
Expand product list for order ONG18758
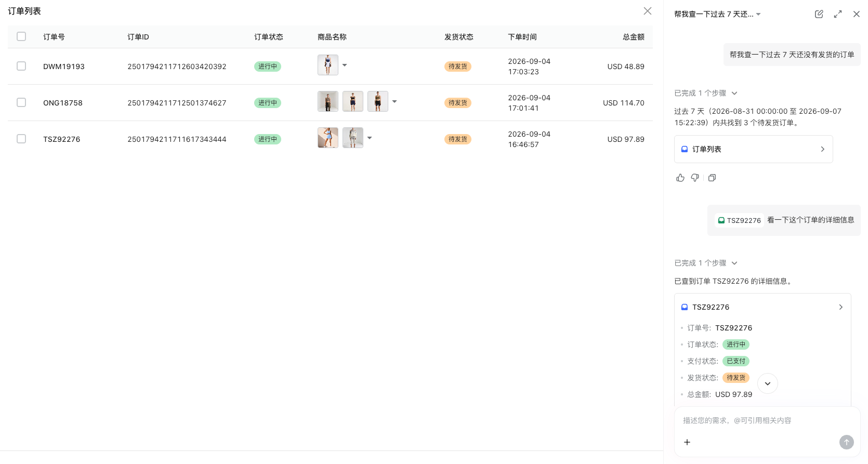click(x=394, y=101)
